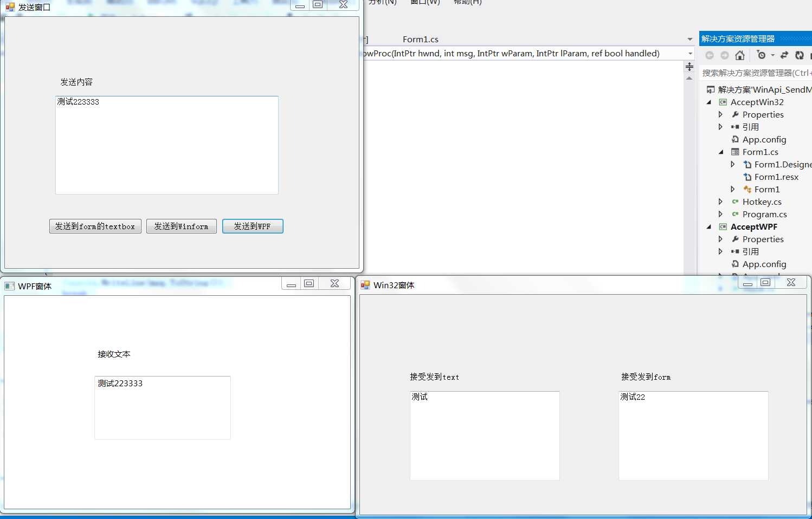Click the Form1.cs title above the editor
The image size is (812, 519).
coord(421,39)
